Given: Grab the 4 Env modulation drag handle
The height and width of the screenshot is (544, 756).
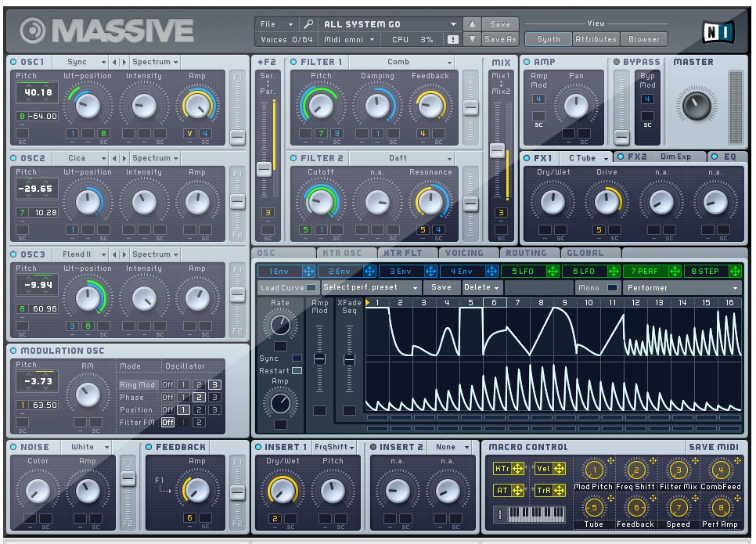Looking at the screenshot, I should click(491, 272).
